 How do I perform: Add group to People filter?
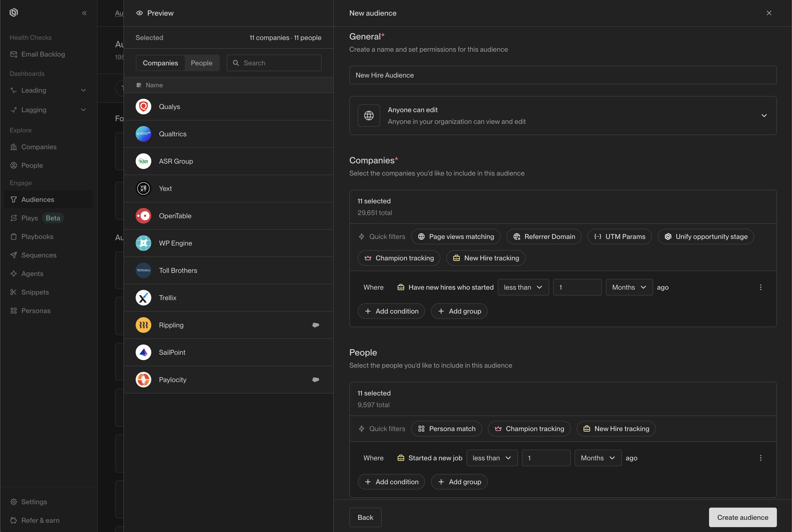coord(459,482)
